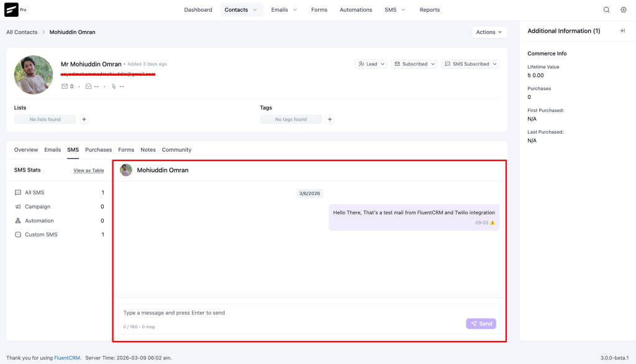Viewport: 636px width, 364px height.
Task: Click the email envelope icon on contact card
Action: pos(64,86)
